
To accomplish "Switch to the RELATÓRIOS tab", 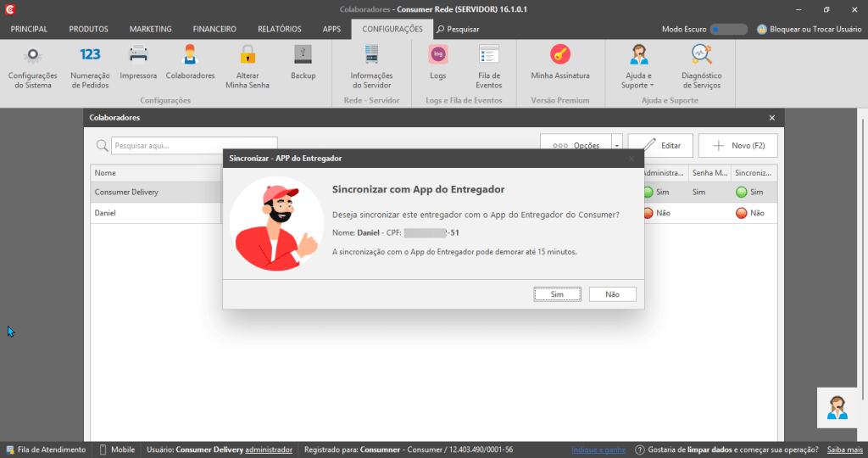I will tap(280, 30).
